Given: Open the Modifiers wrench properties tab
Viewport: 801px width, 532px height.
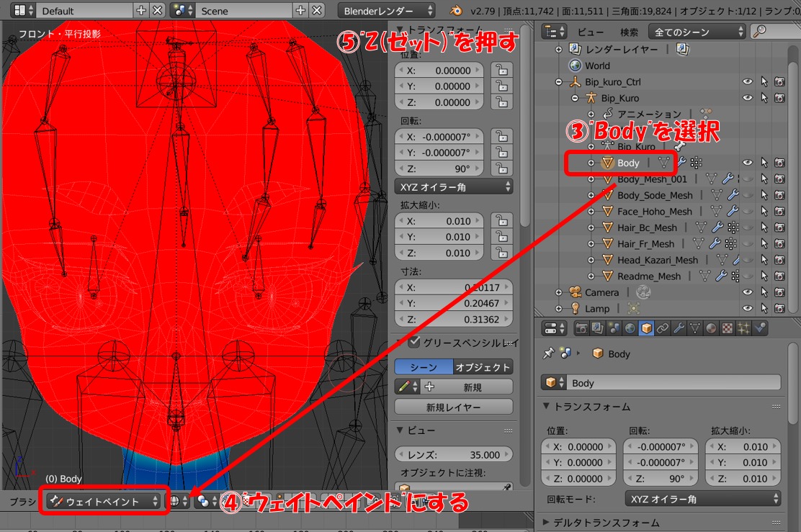Looking at the screenshot, I should tap(679, 329).
